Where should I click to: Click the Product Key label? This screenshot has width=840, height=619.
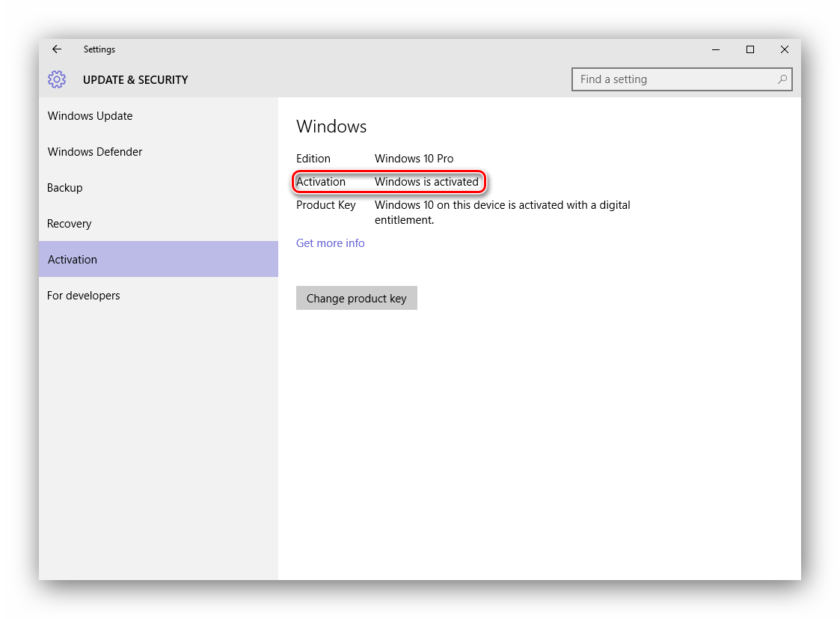325,205
